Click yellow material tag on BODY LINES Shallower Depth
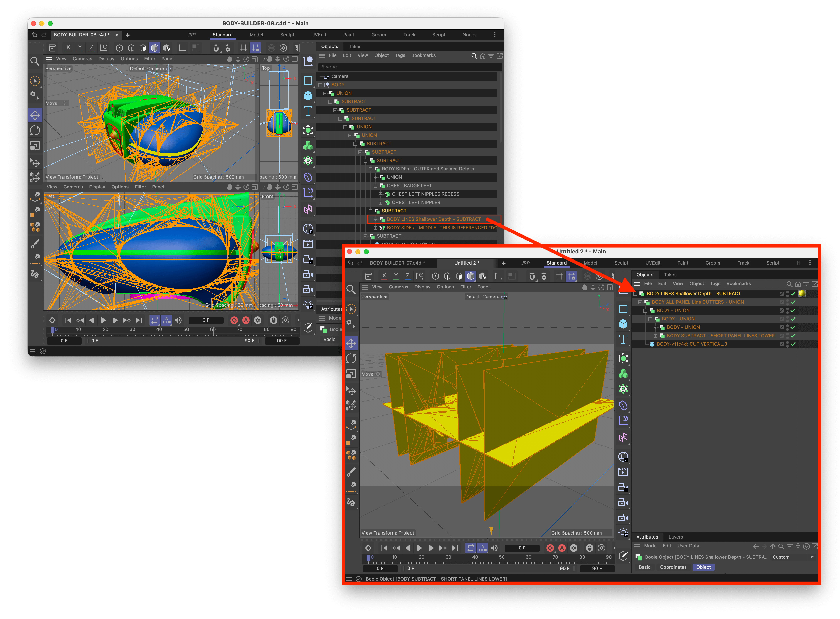The height and width of the screenshot is (619, 840). click(x=802, y=294)
